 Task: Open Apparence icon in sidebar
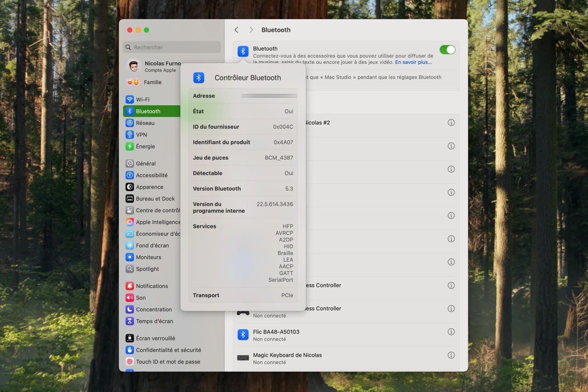click(x=130, y=187)
